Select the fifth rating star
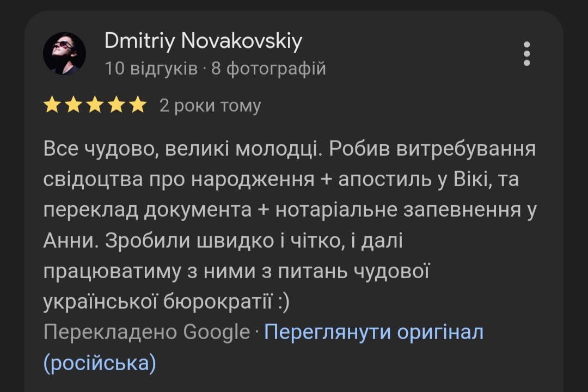588x392 pixels. click(x=138, y=105)
